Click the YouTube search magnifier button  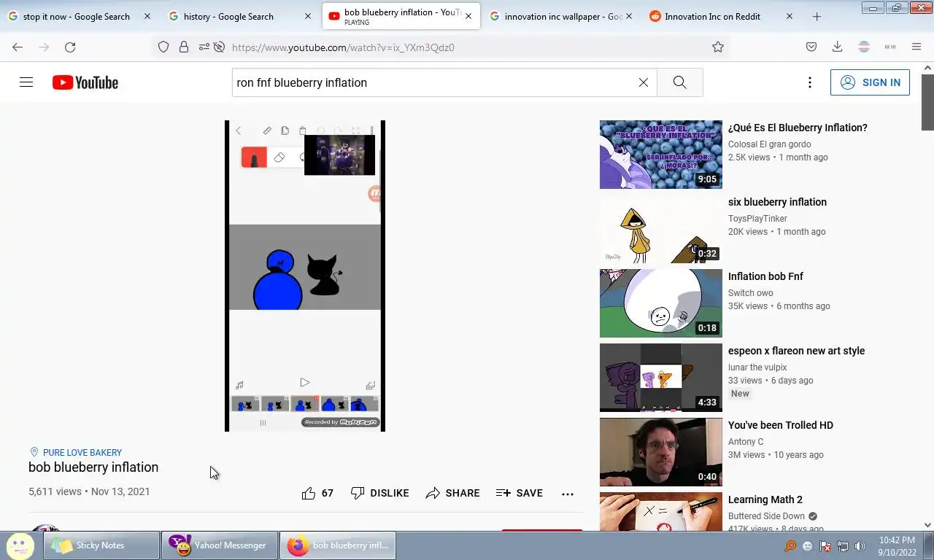click(679, 82)
